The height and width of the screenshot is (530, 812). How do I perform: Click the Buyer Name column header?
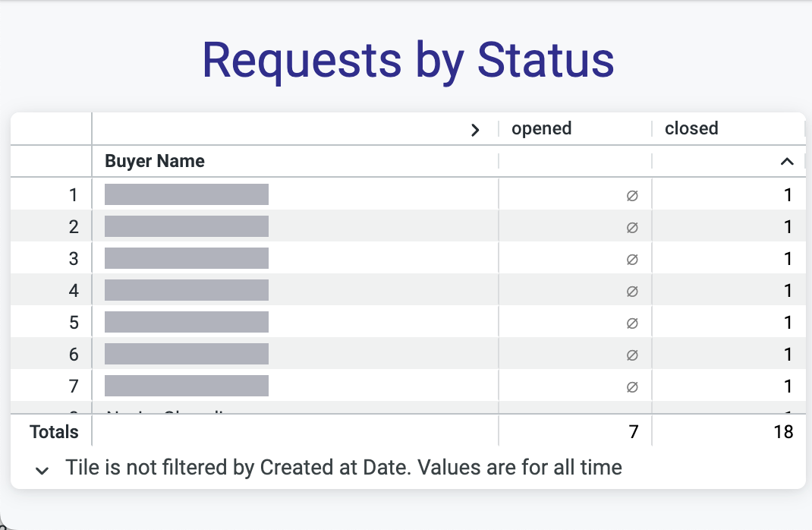pos(155,161)
